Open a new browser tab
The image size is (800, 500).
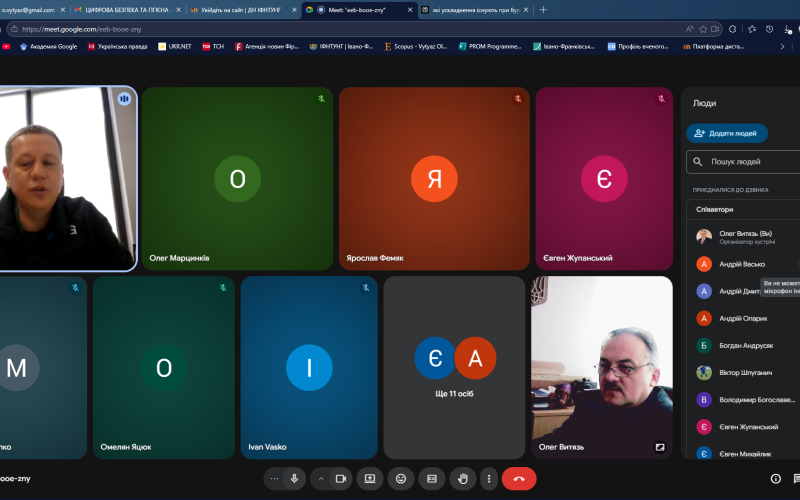(x=543, y=10)
